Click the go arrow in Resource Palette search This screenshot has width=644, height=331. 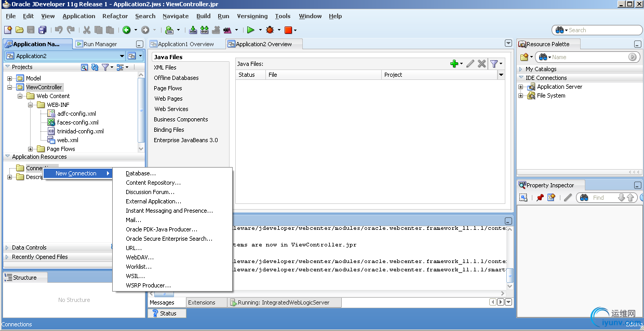click(633, 57)
